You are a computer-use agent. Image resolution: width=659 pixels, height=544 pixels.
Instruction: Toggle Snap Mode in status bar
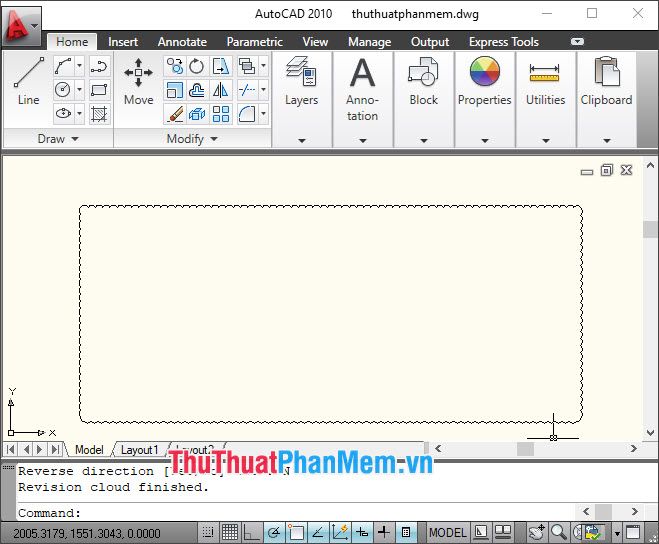[208, 532]
